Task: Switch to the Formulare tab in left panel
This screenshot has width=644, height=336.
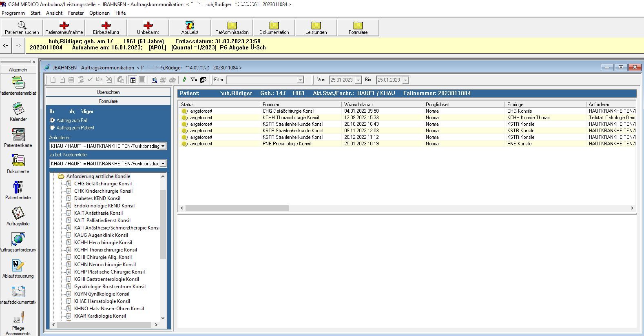Action: (x=108, y=101)
